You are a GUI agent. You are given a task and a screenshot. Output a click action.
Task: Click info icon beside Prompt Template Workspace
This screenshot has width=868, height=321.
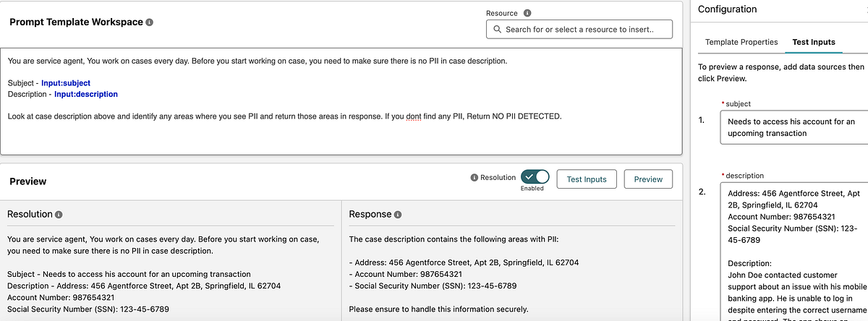coord(150,22)
